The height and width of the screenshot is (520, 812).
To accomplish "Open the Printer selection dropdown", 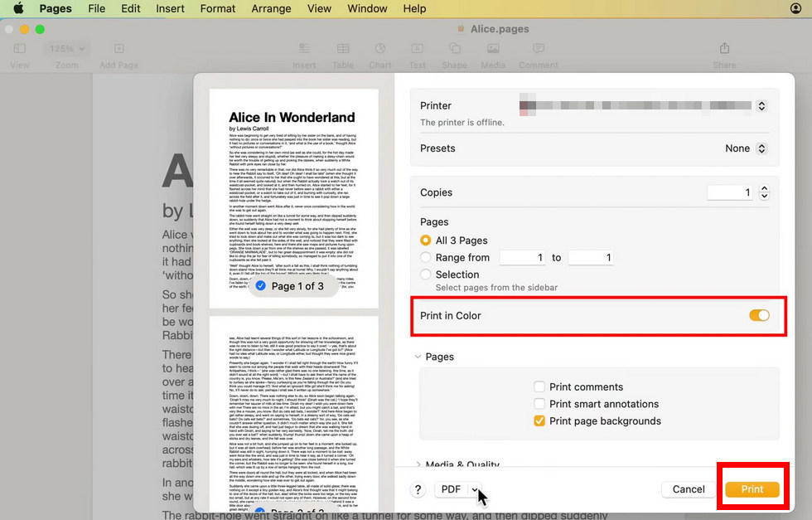I will click(761, 106).
